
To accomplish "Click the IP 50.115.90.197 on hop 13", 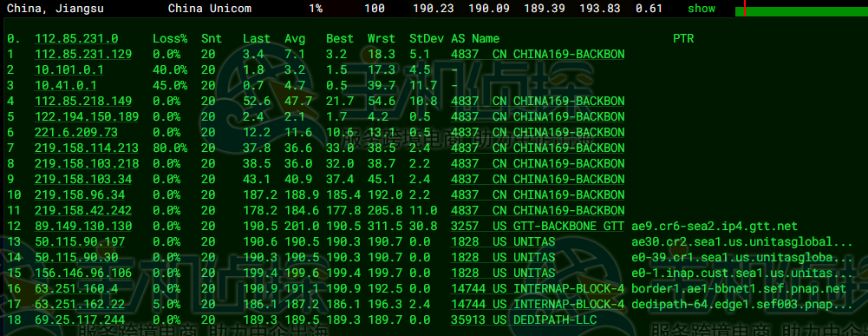I will tap(79, 241).
